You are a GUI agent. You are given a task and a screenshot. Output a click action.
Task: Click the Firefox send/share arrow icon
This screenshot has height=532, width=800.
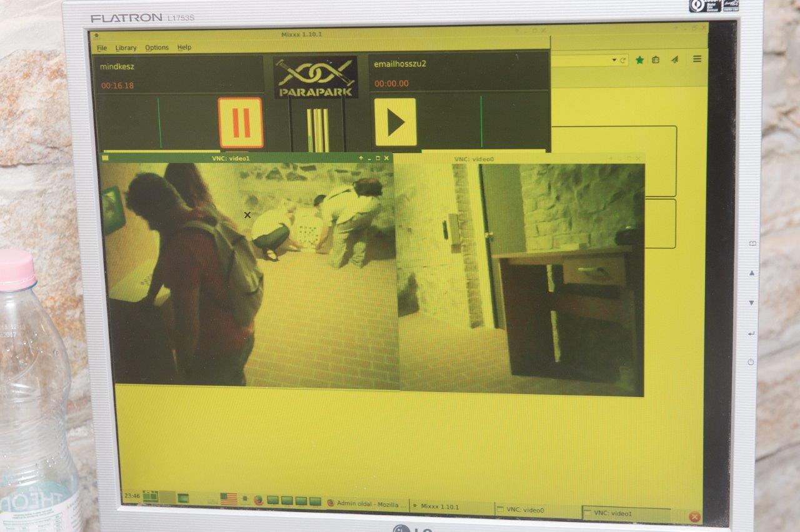click(674, 60)
